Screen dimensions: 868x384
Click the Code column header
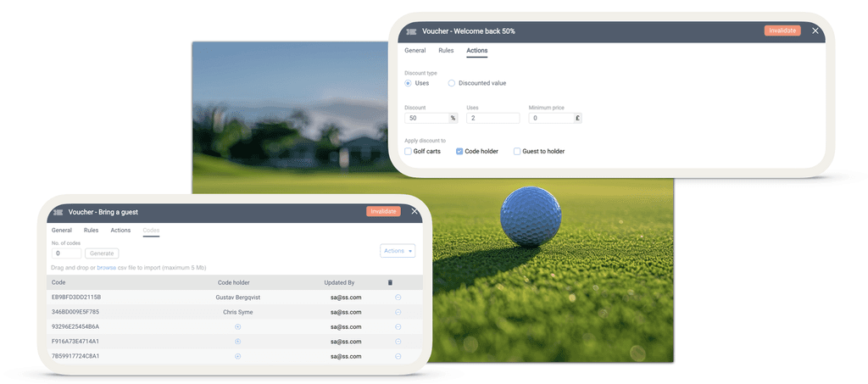58,283
